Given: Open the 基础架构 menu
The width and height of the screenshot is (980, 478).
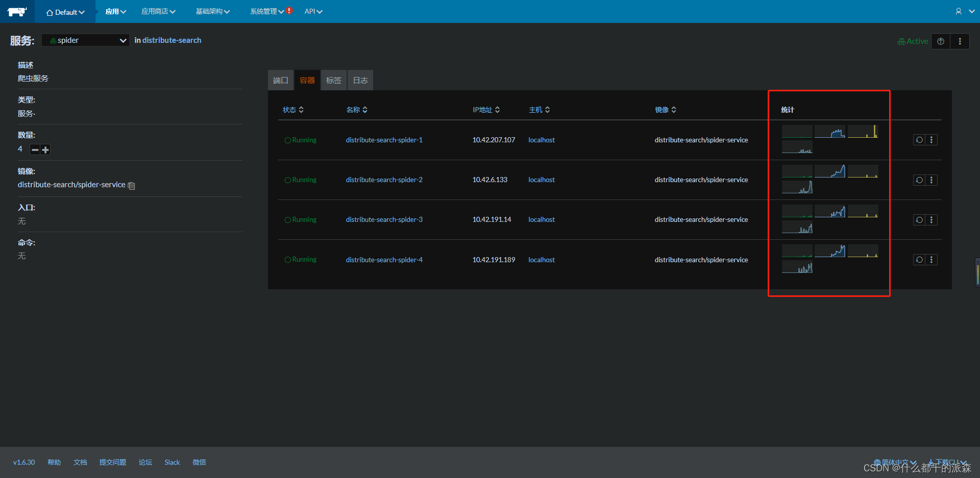Looking at the screenshot, I should click(x=213, y=11).
